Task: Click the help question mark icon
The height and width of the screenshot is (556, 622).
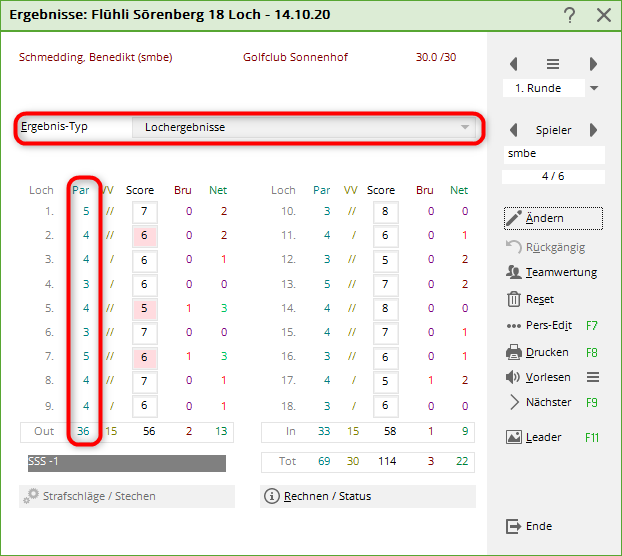Action: click(x=570, y=15)
